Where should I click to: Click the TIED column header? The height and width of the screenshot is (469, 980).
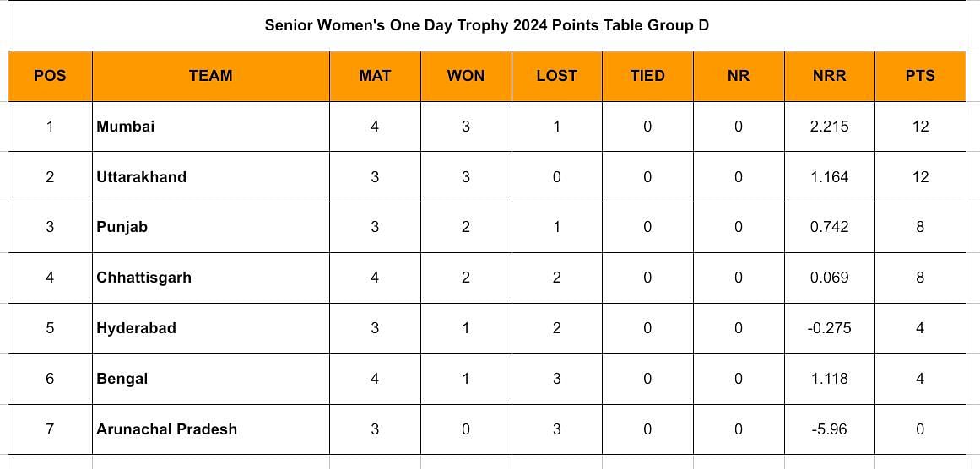(647, 76)
